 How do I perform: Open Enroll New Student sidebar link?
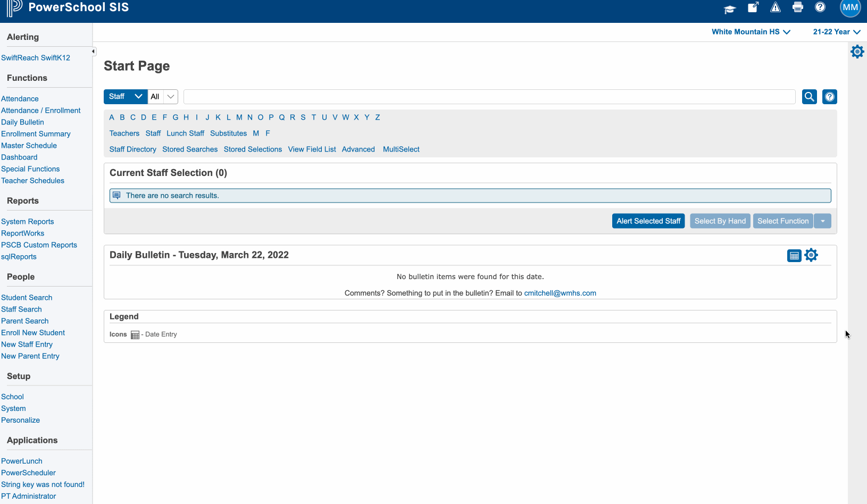33,333
